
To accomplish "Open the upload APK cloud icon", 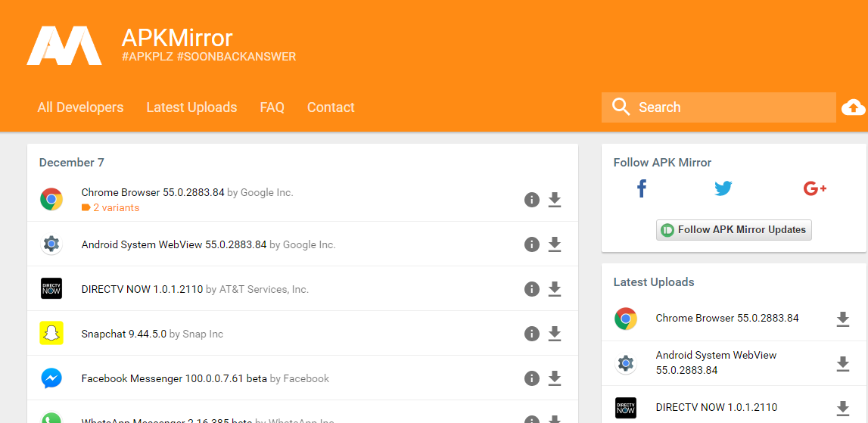I will click(x=853, y=107).
